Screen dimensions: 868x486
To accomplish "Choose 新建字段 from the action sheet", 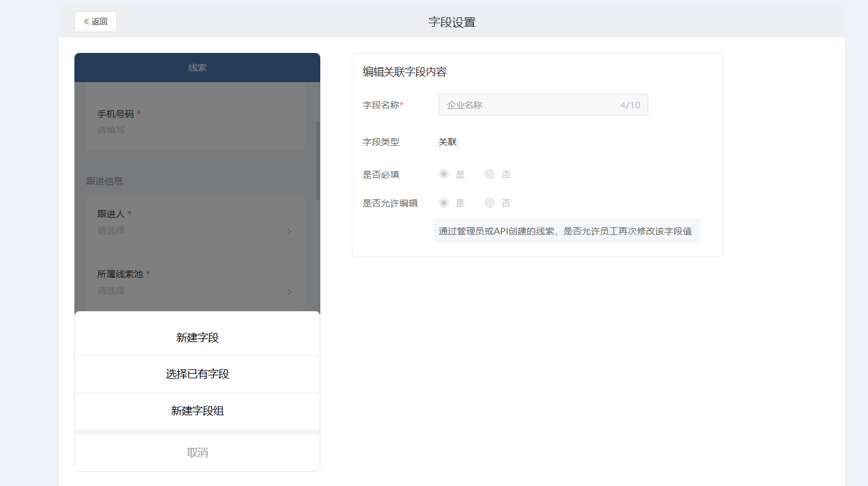I will (x=197, y=338).
